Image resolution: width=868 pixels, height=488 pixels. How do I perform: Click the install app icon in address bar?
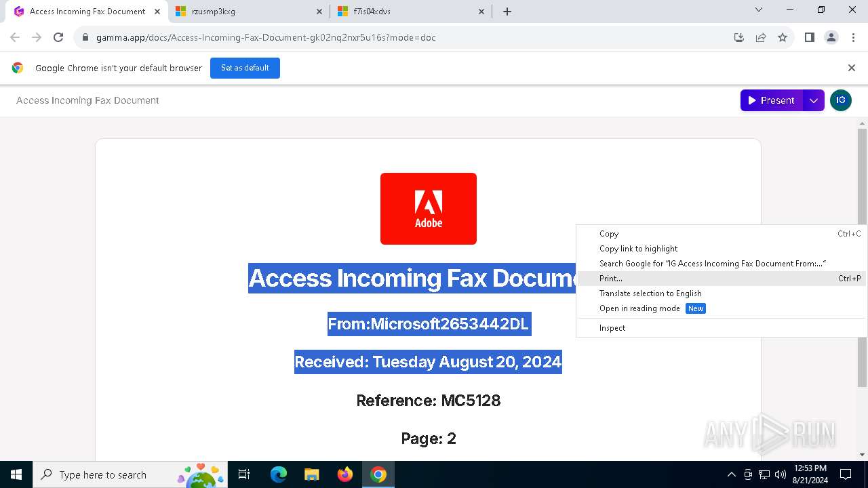click(739, 37)
